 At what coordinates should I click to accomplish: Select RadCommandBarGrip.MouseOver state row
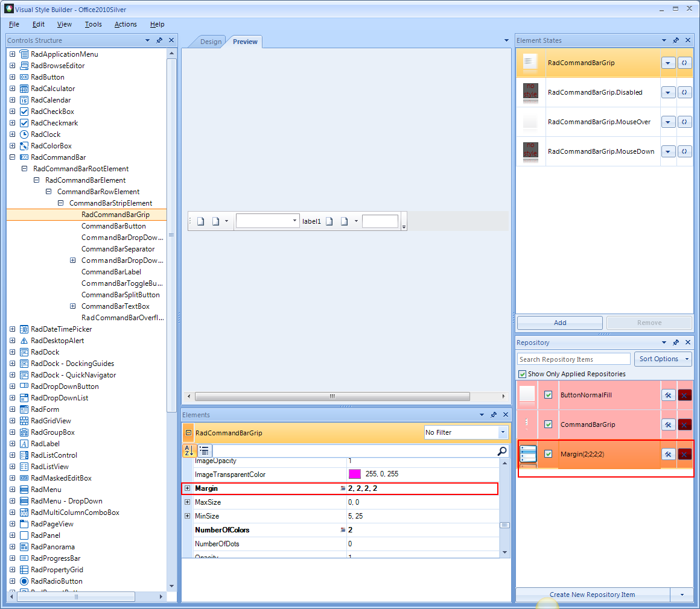(x=605, y=122)
